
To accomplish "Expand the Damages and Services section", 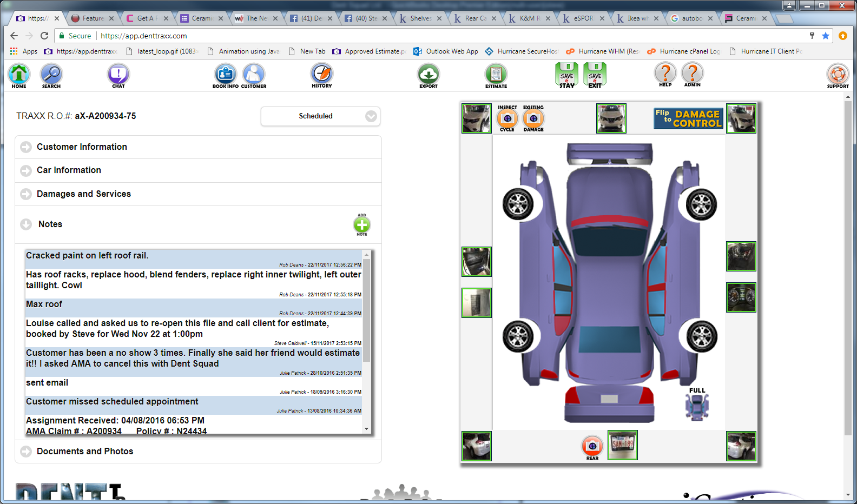I will click(83, 194).
